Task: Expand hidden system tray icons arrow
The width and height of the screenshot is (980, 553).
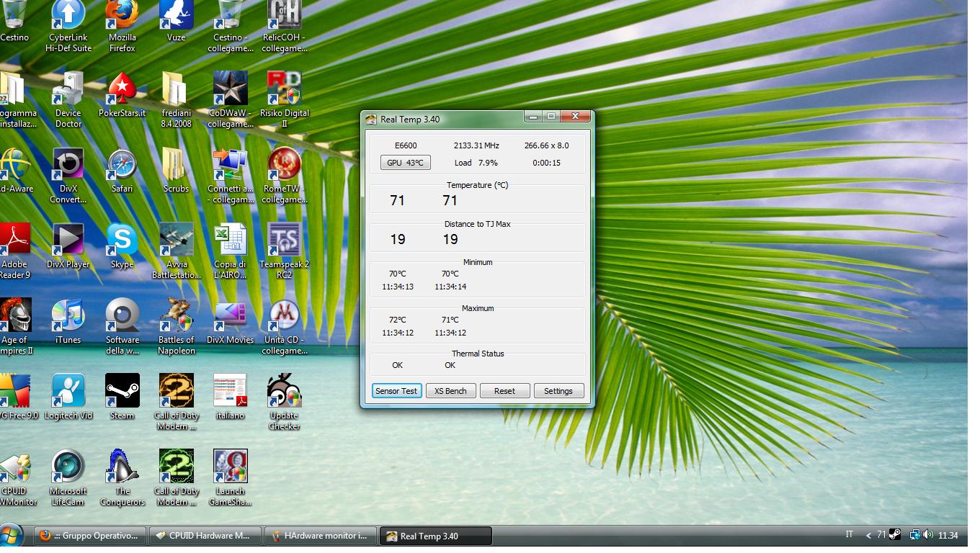Action: (x=868, y=535)
